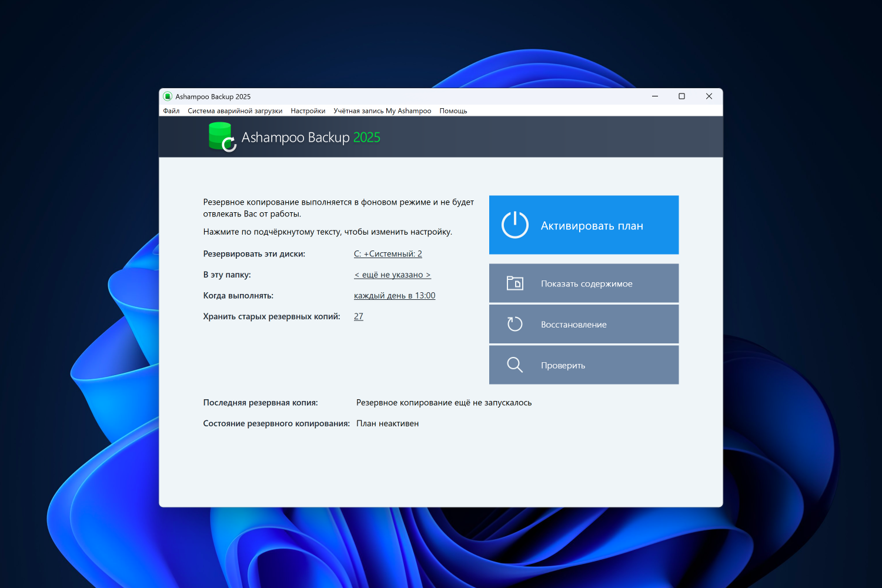The height and width of the screenshot is (588, 882).
Task: Select the Показать содержимое button label
Action: (x=587, y=283)
